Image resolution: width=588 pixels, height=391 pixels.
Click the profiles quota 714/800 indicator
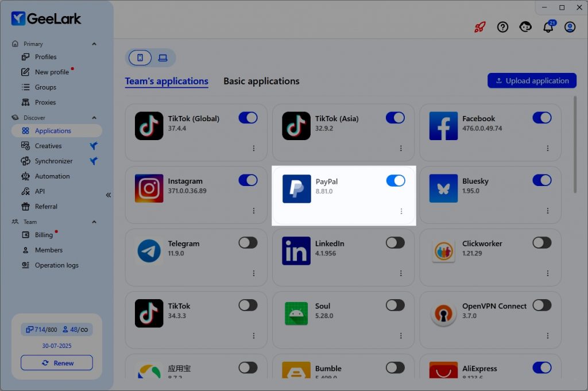pos(41,330)
